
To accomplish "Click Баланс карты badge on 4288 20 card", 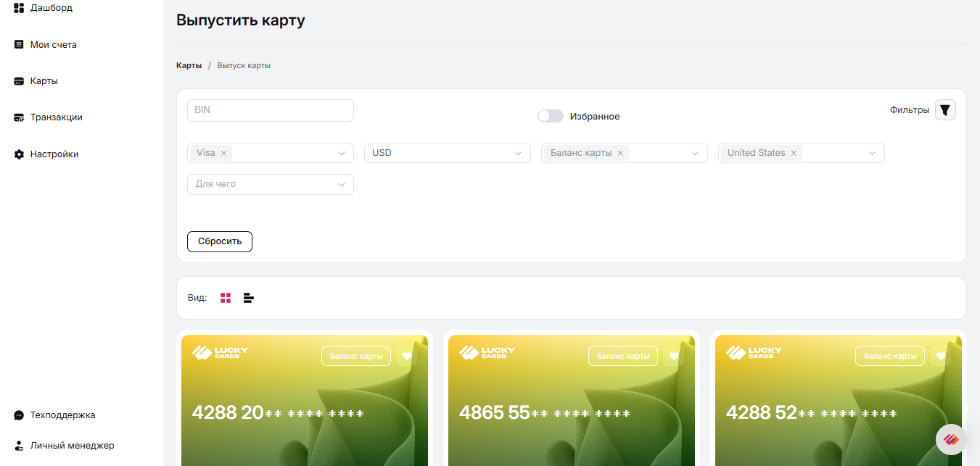I will pyautogui.click(x=356, y=356).
